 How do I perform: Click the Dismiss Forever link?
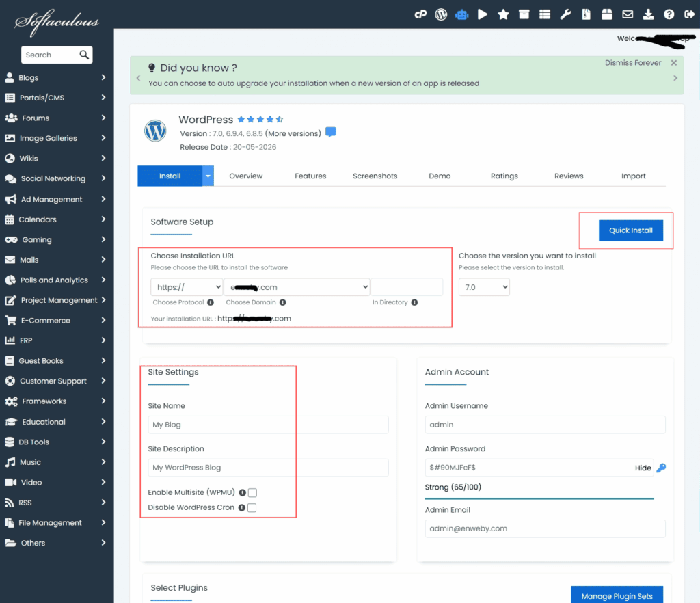click(633, 63)
